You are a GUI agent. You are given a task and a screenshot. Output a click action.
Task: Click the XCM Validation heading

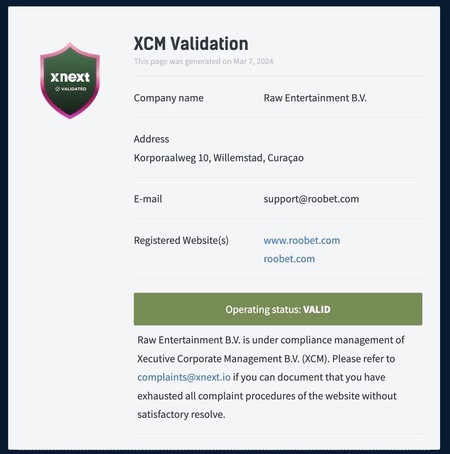click(191, 44)
